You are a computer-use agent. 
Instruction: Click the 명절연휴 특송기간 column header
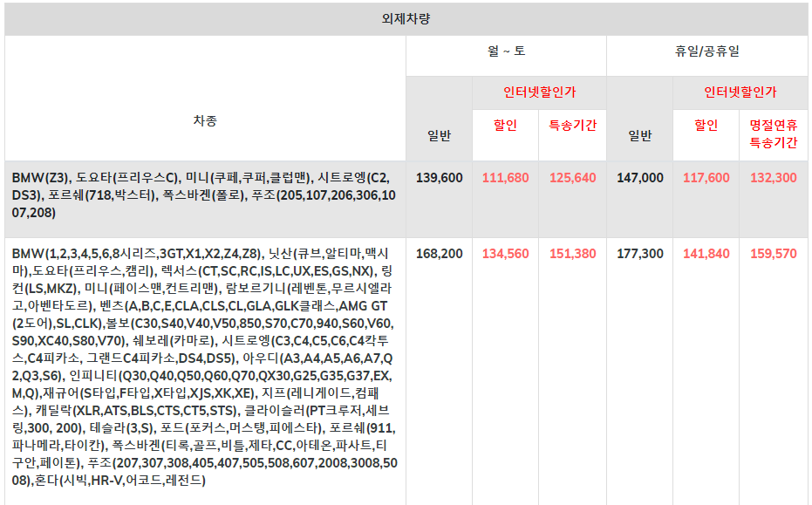(774, 133)
